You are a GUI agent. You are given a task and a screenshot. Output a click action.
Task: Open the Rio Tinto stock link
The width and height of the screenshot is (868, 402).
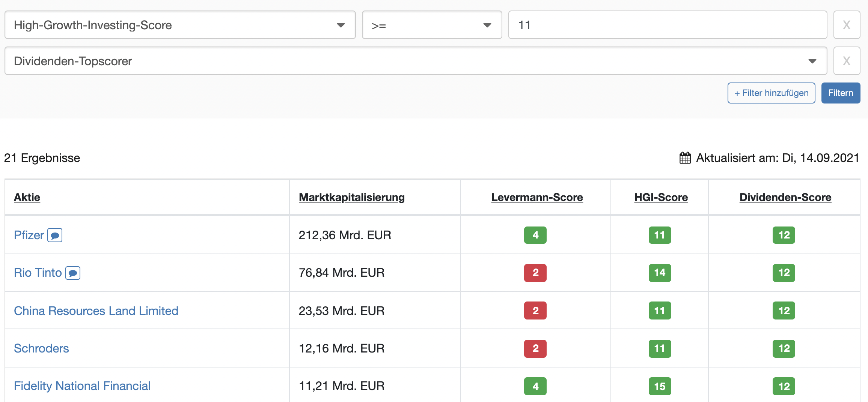[x=38, y=273]
